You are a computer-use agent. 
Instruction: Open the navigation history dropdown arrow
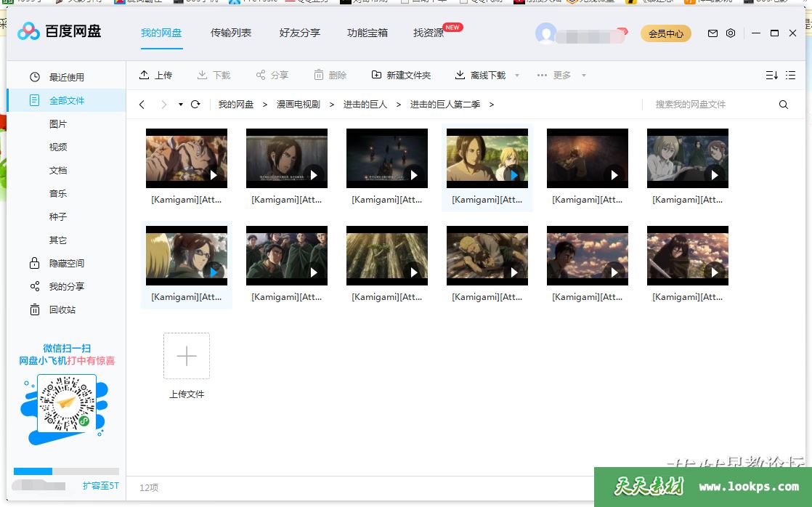click(180, 105)
